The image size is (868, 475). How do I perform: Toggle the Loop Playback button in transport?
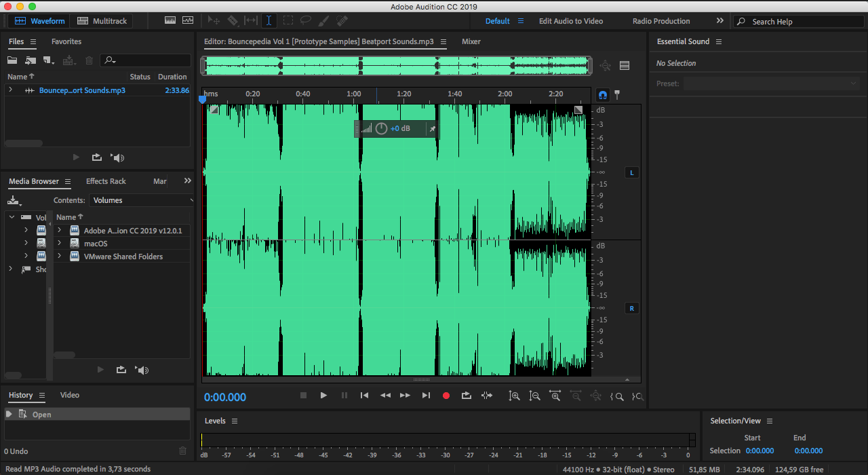pyautogui.click(x=467, y=396)
